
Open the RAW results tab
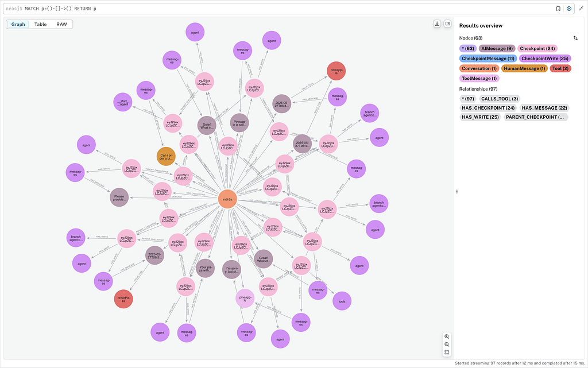click(61, 25)
